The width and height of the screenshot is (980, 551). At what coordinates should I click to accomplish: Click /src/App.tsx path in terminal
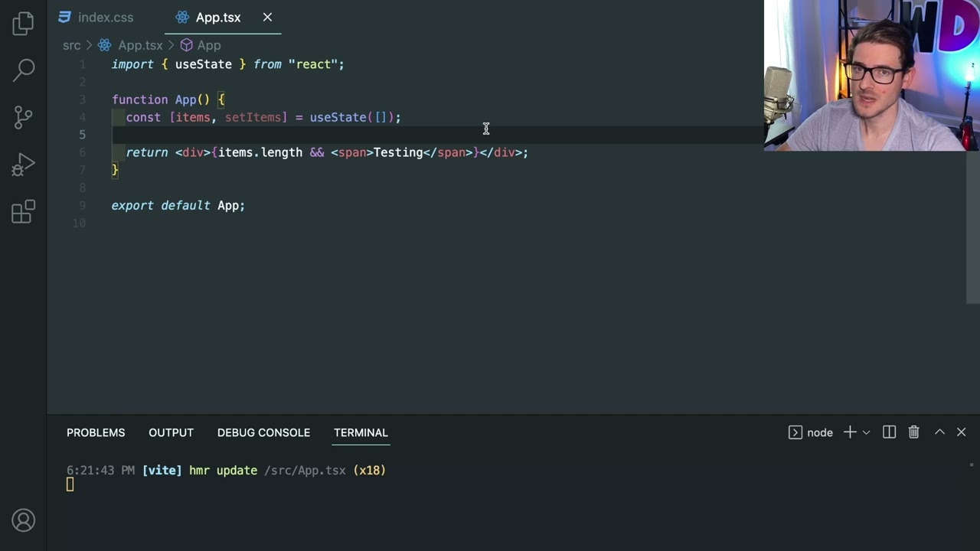(305, 470)
